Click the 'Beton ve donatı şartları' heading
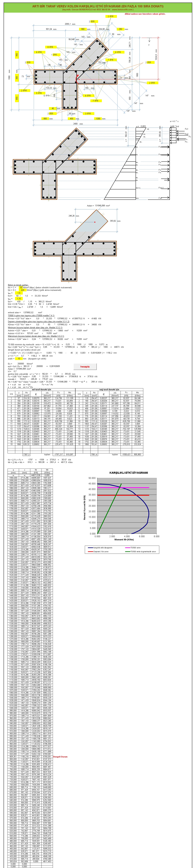The height and width of the screenshot is (868, 196). [x=19, y=285]
